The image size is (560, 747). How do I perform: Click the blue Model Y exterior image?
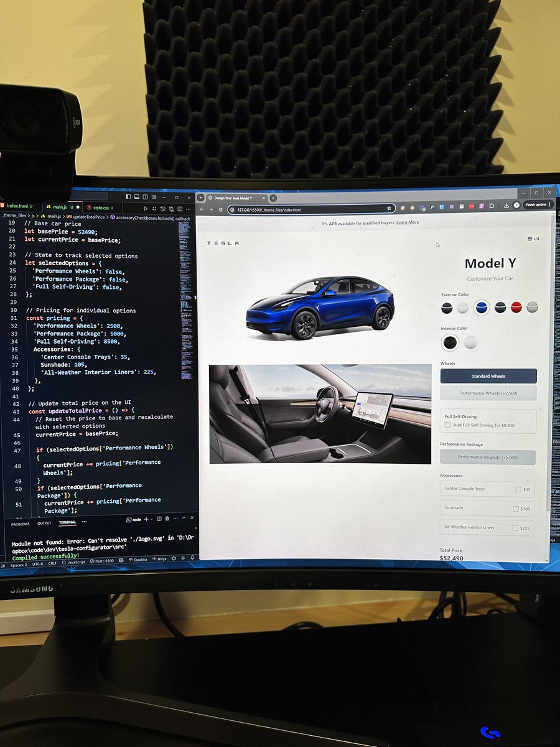pyautogui.click(x=320, y=308)
